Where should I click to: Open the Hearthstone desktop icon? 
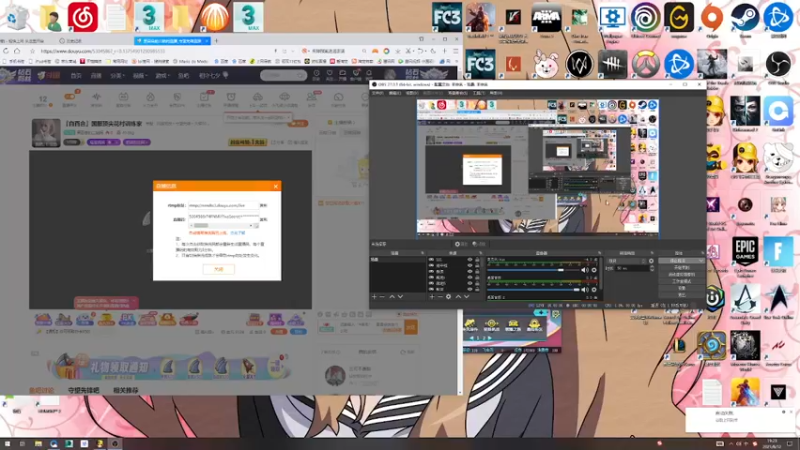coord(712,348)
